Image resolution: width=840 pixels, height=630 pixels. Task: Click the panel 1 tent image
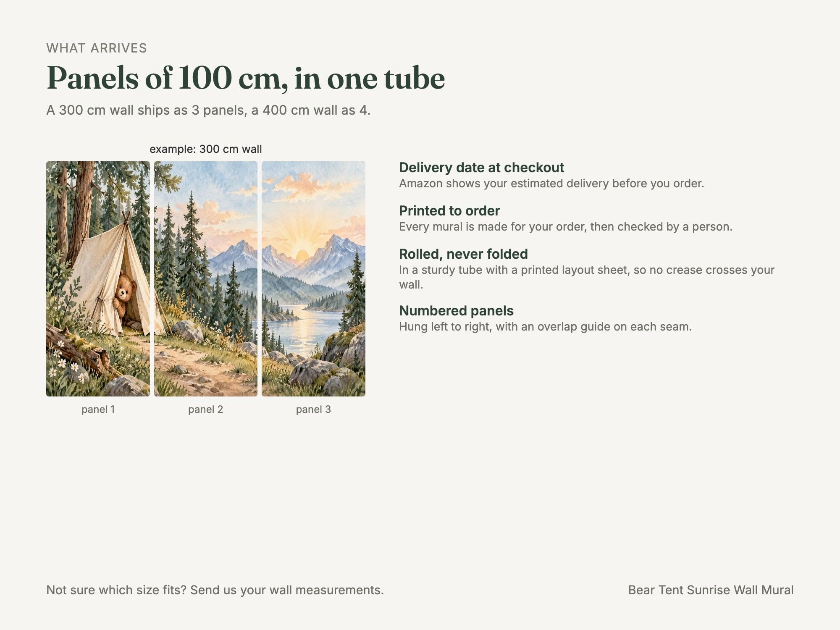tap(98, 279)
